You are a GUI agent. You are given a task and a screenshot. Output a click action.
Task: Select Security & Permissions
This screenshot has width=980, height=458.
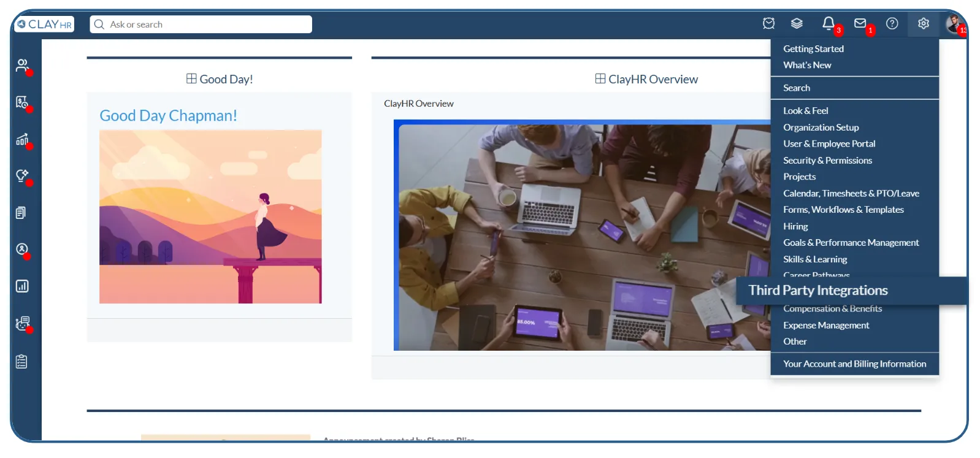pyautogui.click(x=827, y=160)
